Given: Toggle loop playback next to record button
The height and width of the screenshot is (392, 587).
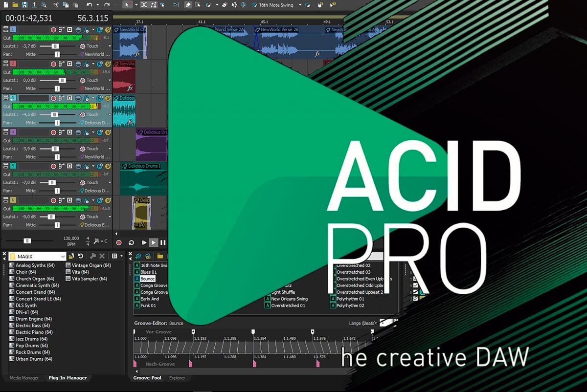Looking at the screenshot, I should [x=131, y=242].
